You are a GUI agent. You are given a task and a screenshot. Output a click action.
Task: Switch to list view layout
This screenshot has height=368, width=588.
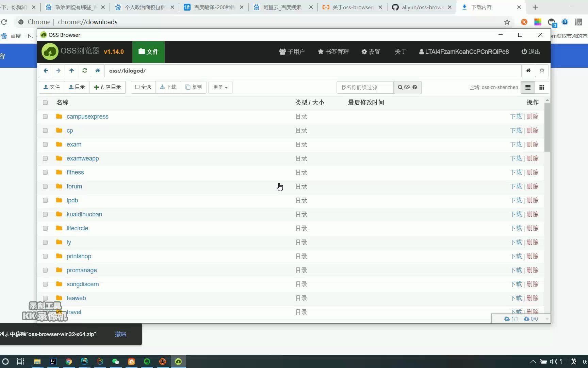pyautogui.click(x=528, y=87)
